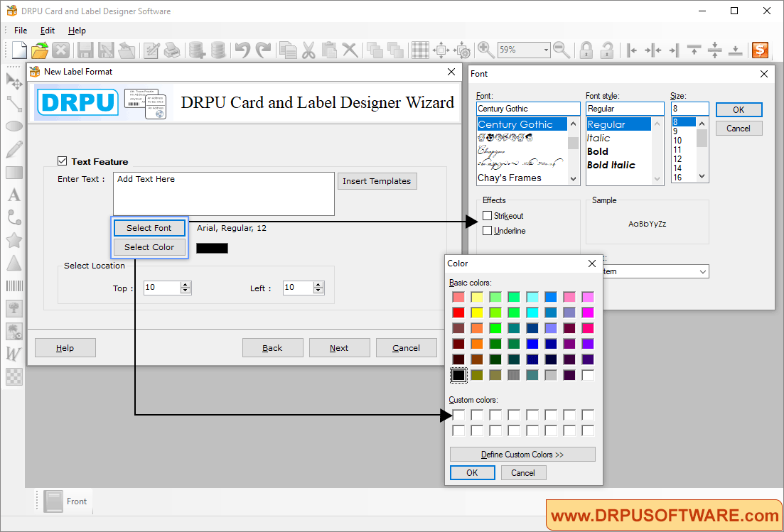
Task: Open the Edit menu
Action: [x=48, y=31]
